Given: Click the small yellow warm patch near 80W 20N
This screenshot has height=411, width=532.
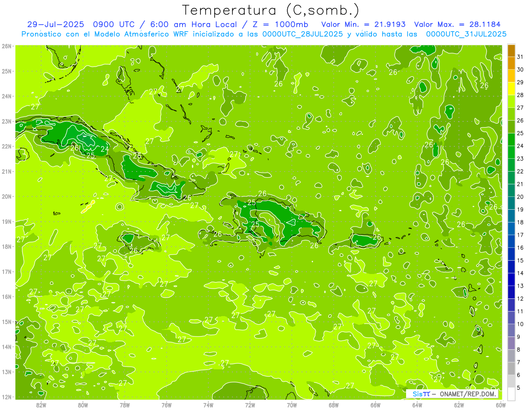Looking at the screenshot, I should point(88,207).
